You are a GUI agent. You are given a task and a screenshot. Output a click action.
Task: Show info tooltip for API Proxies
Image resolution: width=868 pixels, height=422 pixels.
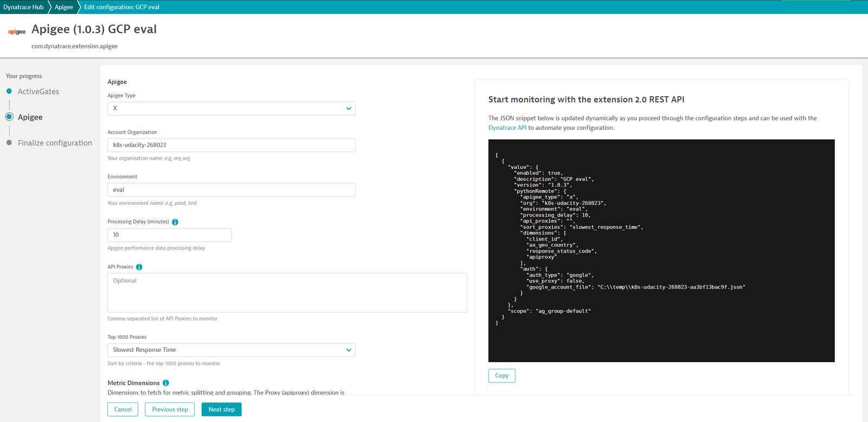[139, 267]
